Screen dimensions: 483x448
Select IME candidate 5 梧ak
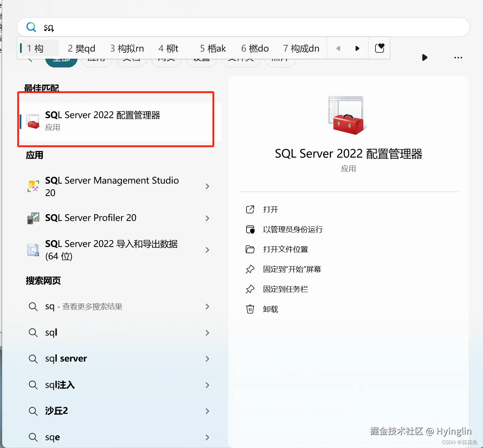[213, 48]
